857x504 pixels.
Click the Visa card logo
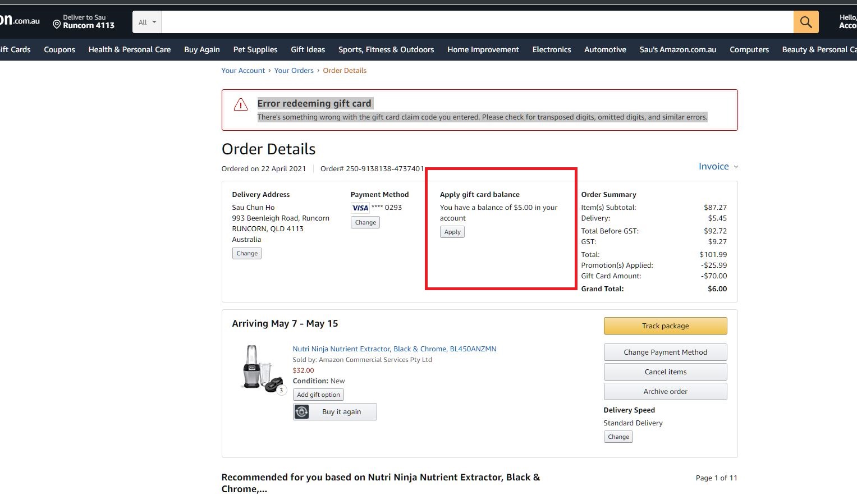360,208
